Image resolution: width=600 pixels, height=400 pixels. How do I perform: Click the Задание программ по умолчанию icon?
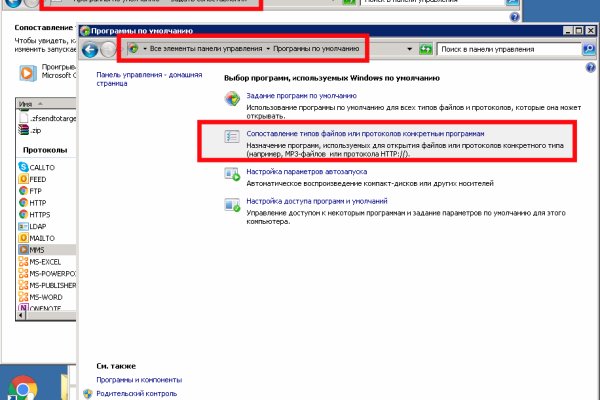tap(231, 98)
